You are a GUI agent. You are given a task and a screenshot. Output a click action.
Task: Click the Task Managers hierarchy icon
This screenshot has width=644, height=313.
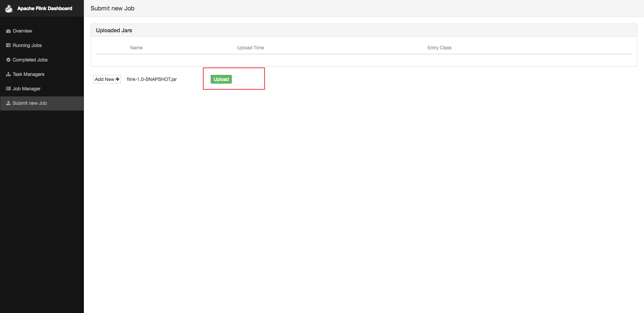8,74
